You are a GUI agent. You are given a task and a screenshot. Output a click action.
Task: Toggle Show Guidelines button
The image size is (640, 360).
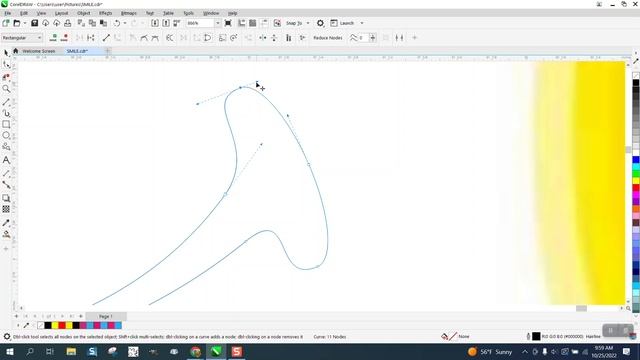[x=264, y=23]
